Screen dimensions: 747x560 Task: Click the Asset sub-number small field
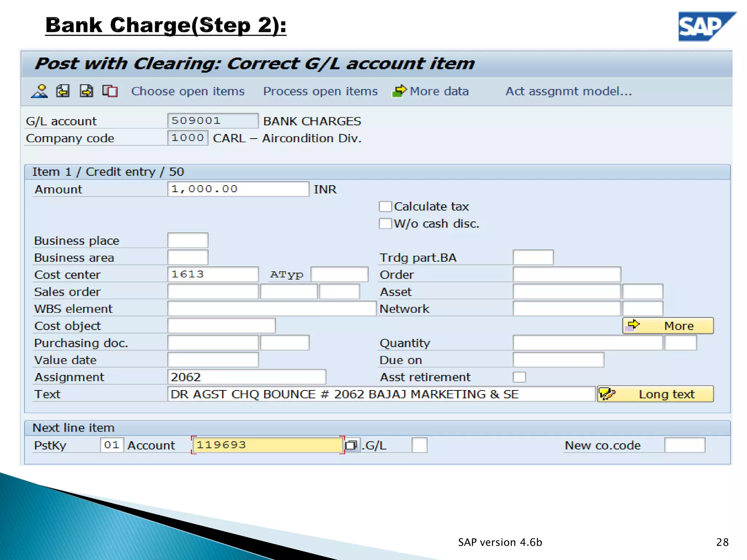coord(643,292)
